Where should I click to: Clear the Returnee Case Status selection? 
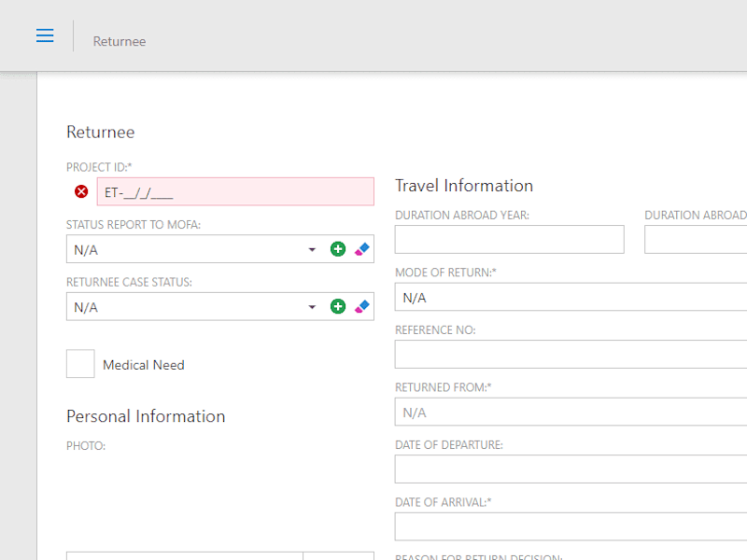coord(362,306)
